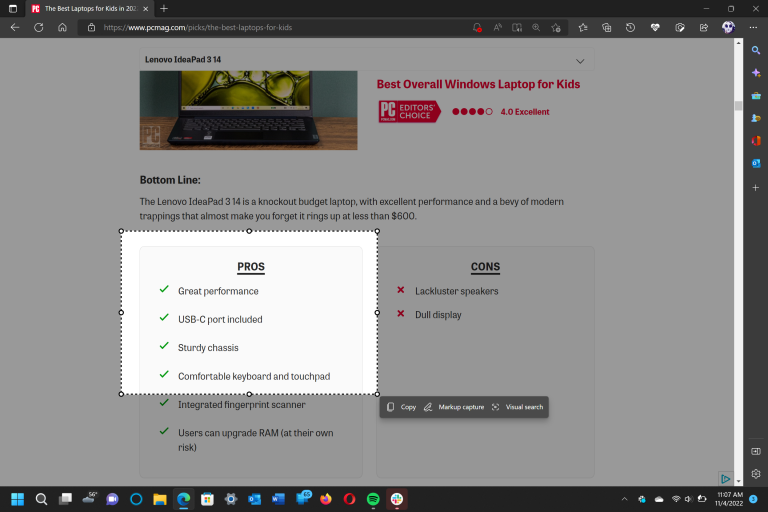Open sidebar Tools briefcase
768x512 pixels.
[x=756, y=96]
